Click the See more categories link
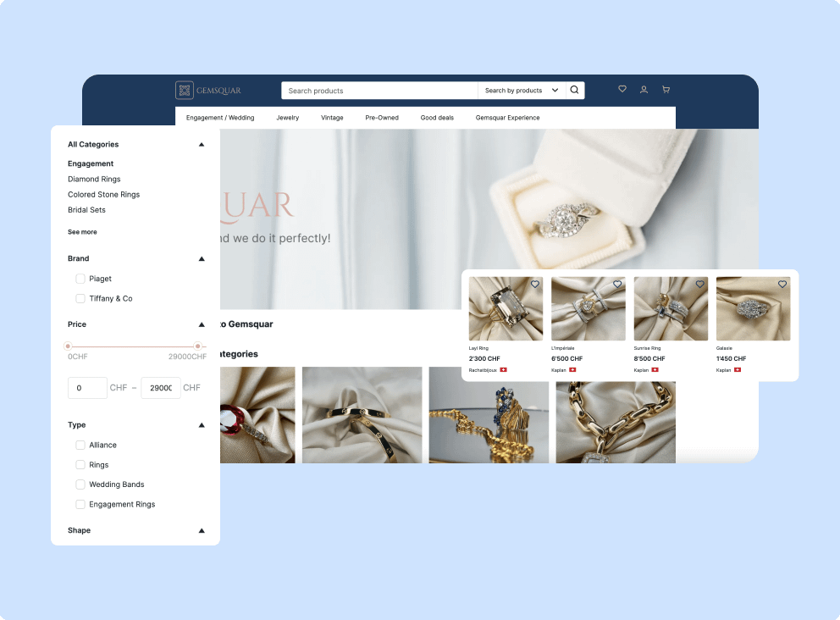The image size is (840, 620). [82, 231]
